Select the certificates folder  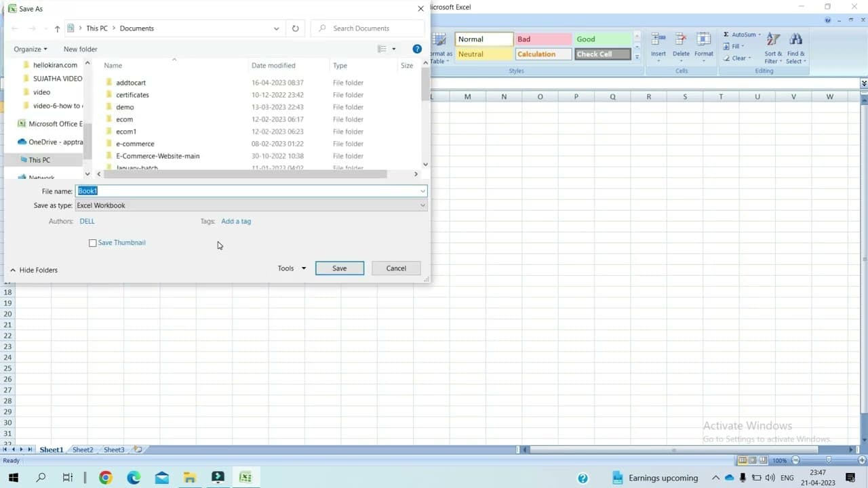(x=132, y=95)
